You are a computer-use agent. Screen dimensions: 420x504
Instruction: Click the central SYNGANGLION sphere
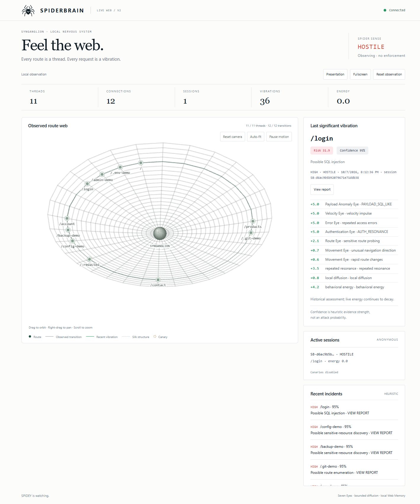point(160,233)
